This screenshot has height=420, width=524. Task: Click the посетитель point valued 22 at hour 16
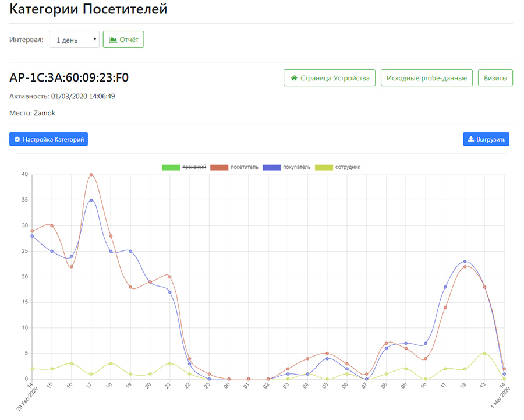coord(71,267)
